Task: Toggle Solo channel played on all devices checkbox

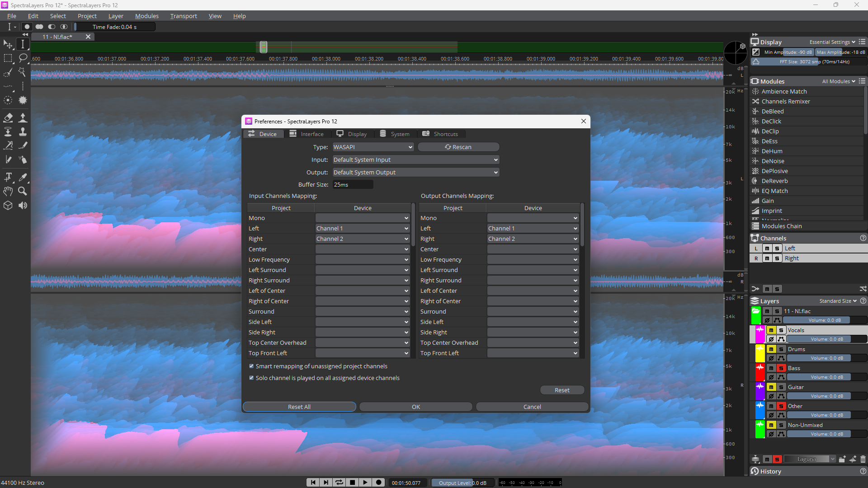Action: tap(251, 378)
